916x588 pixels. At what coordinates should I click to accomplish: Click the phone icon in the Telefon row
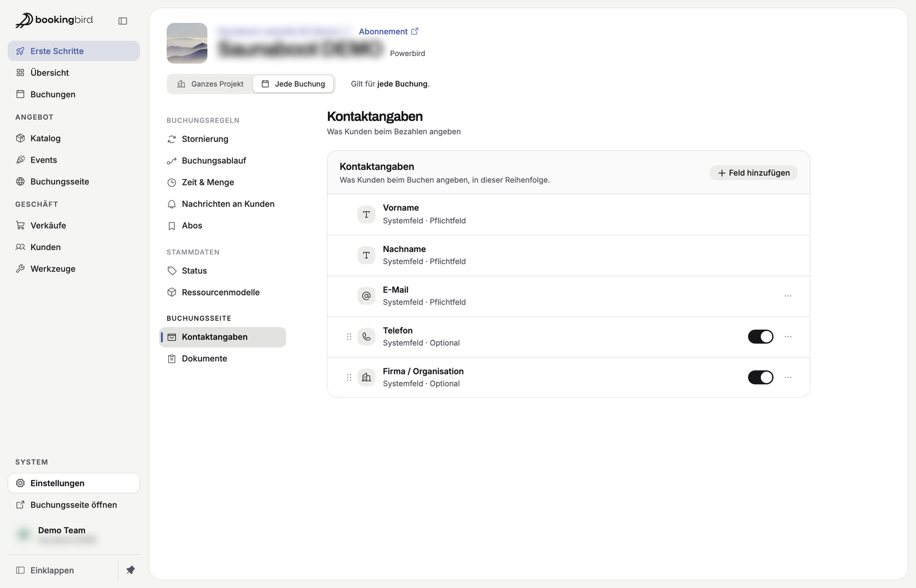coord(366,337)
